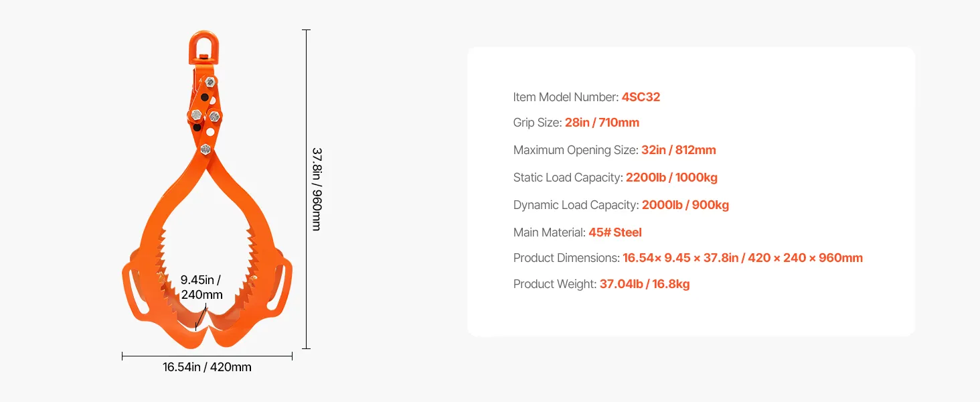Click the right handle loop of the tongs
980x402 pixels.
(284, 287)
